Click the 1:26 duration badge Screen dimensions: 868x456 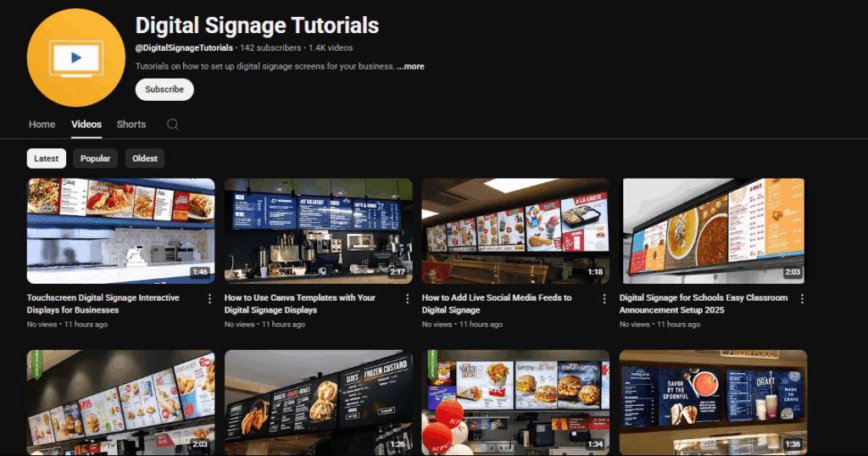[x=398, y=444]
